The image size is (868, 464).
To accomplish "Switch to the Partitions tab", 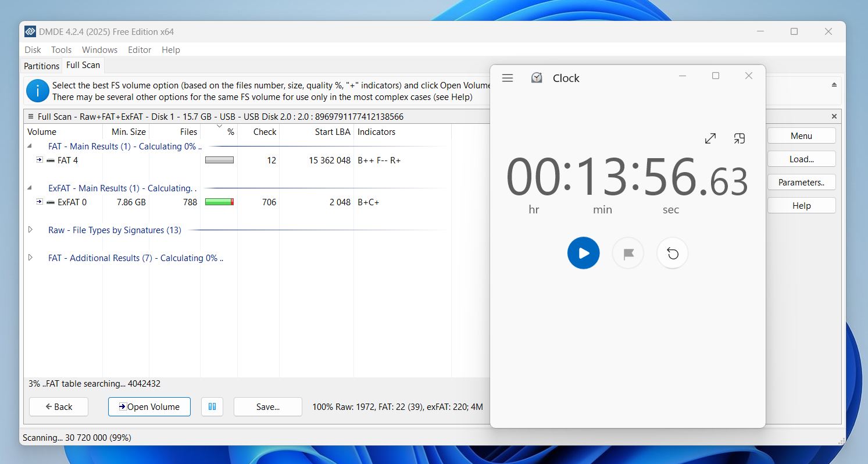I will (41, 66).
